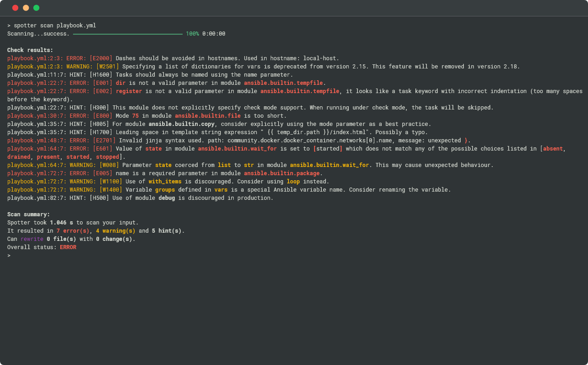The image size is (588, 365).
Task: Click the red 'ERROR' overall status
Action: coord(68,247)
